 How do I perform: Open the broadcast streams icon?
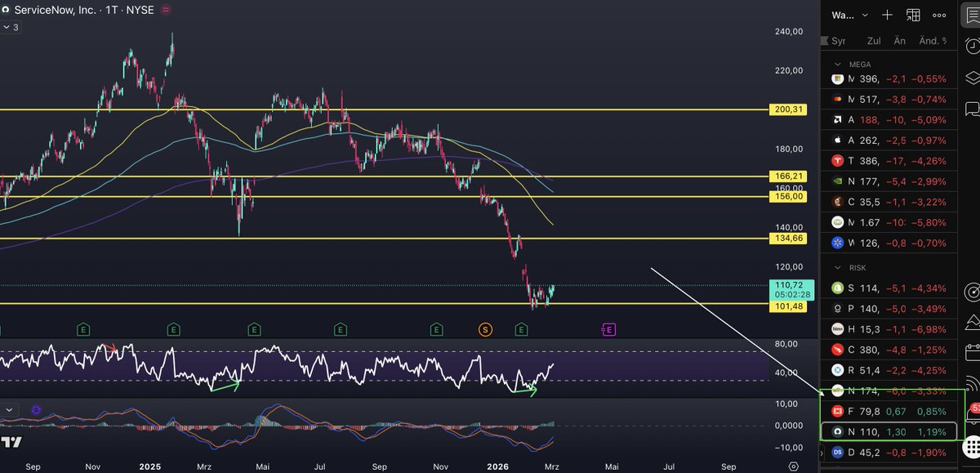pos(972,383)
